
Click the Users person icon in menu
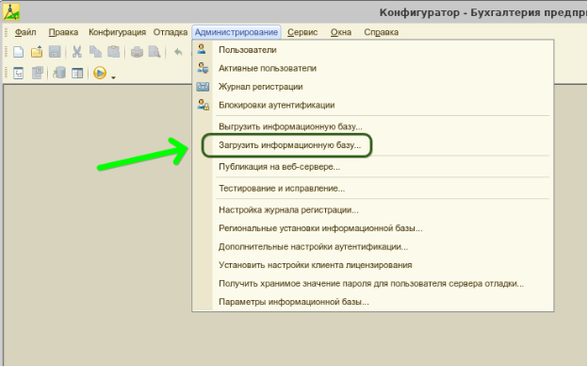tap(202, 49)
